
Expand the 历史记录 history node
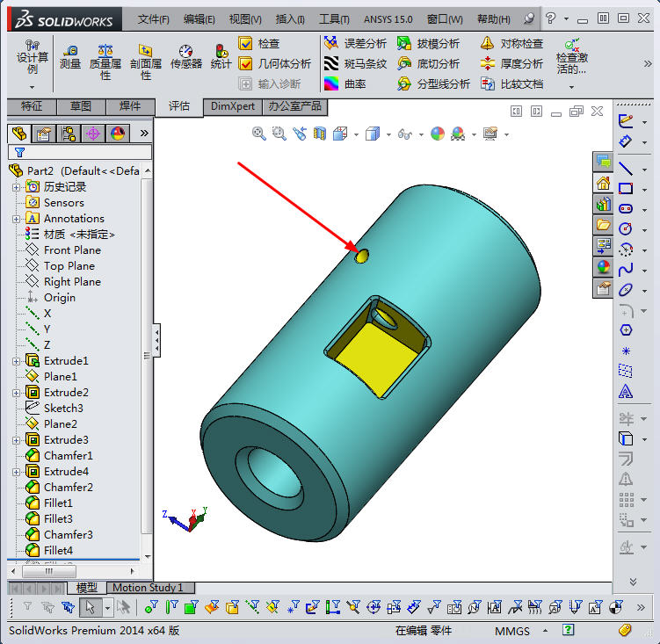tap(16, 187)
